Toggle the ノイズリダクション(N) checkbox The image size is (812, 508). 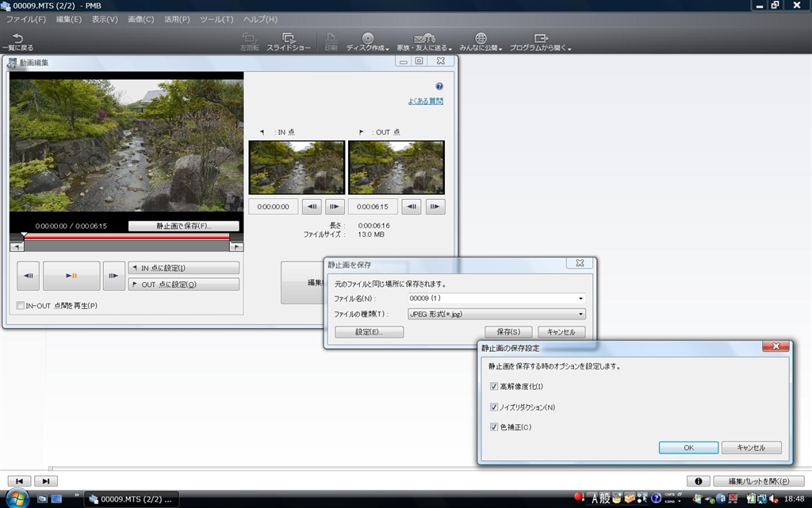click(x=494, y=407)
